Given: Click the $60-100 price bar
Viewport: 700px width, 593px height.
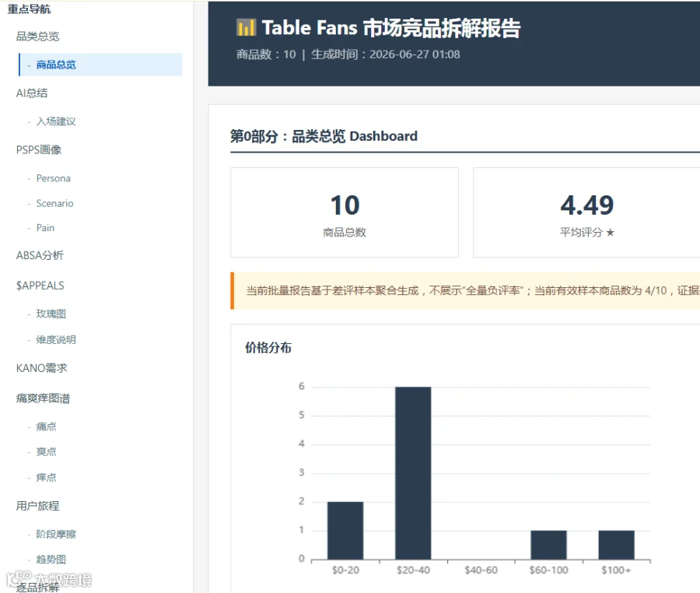Looking at the screenshot, I should pos(548,545).
